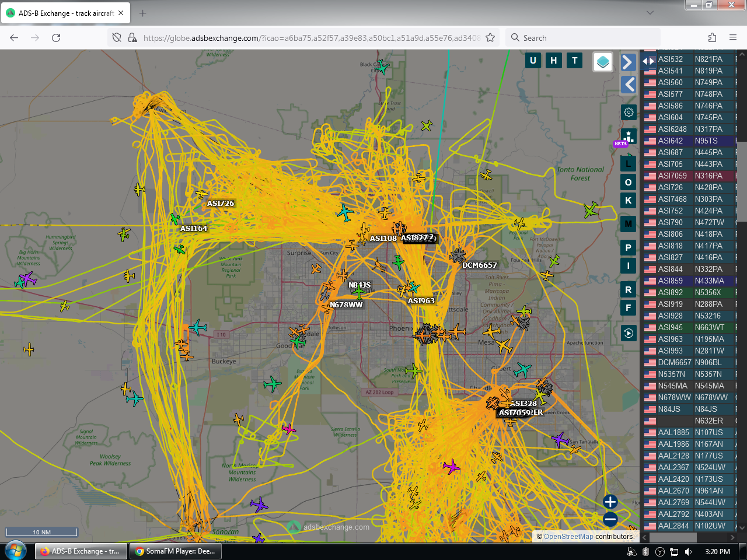This screenshot has height=560, width=747.
Task: Open the site permissions lock icon
Action: point(132,37)
